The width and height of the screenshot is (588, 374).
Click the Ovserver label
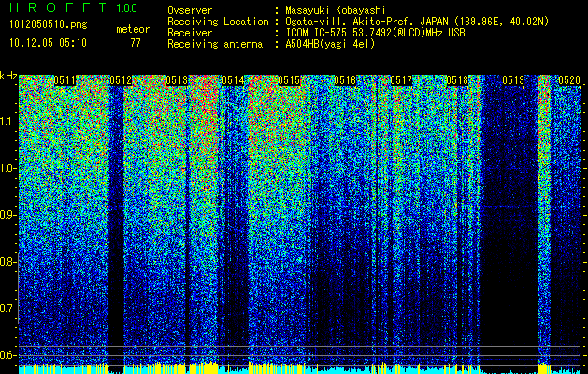190,10
